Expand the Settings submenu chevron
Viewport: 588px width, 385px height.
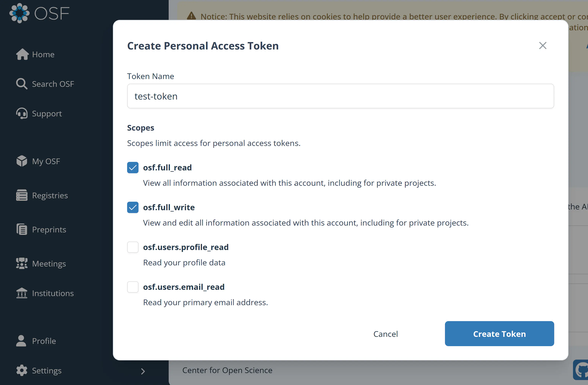pos(143,371)
